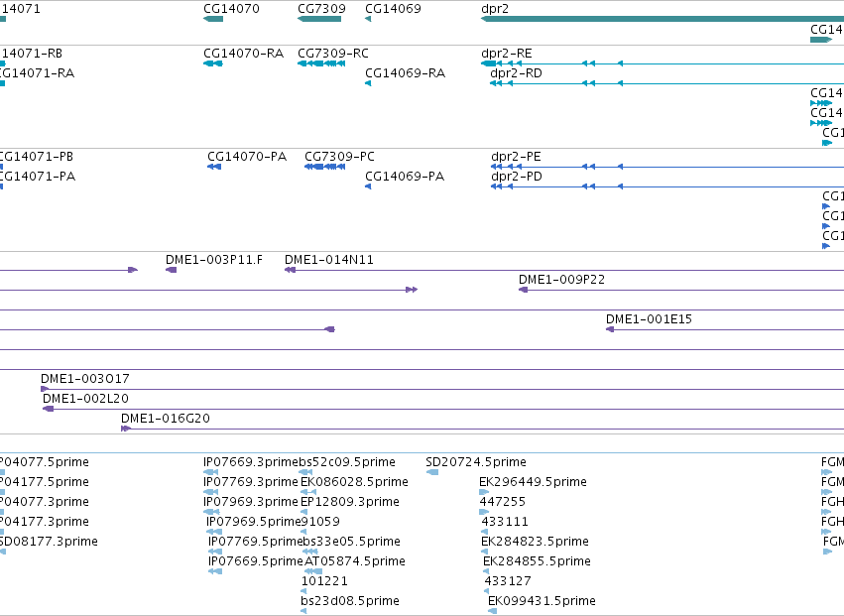Select the CG14069 gene label
Image resolution: width=844 pixels, height=616 pixels.
pyautogui.click(x=393, y=9)
